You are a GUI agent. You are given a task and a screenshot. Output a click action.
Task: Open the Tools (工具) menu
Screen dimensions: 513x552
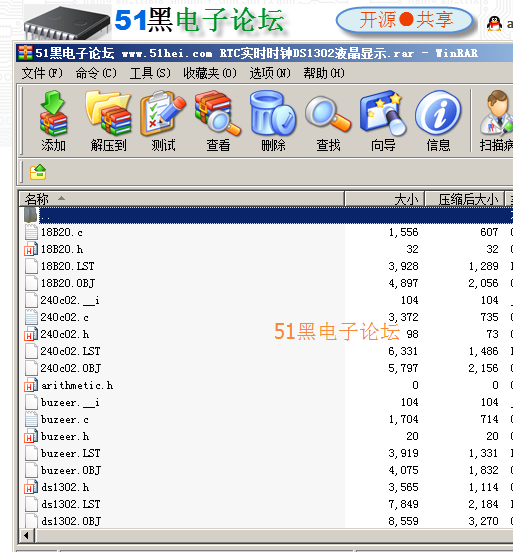tap(150, 73)
